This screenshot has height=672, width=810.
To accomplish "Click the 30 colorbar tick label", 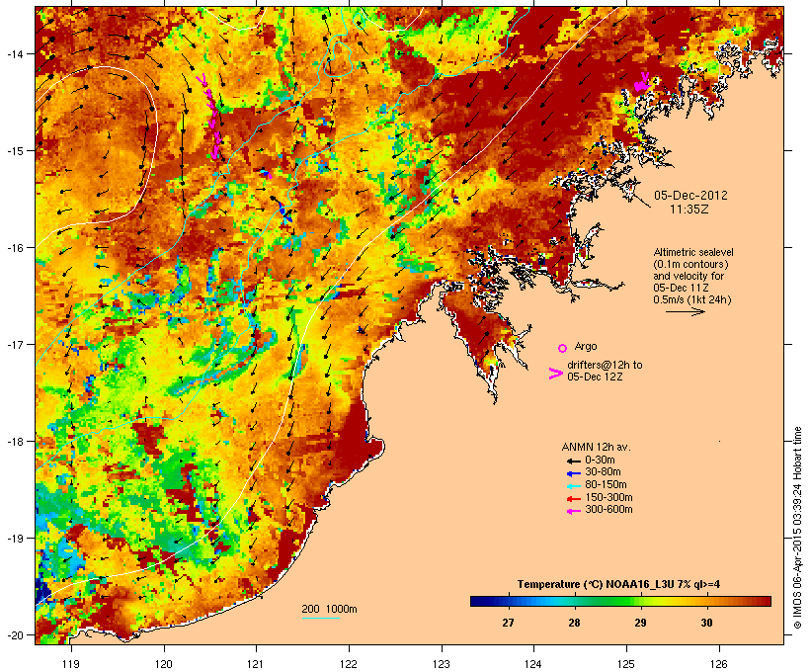I will click(x=706, y=623).
